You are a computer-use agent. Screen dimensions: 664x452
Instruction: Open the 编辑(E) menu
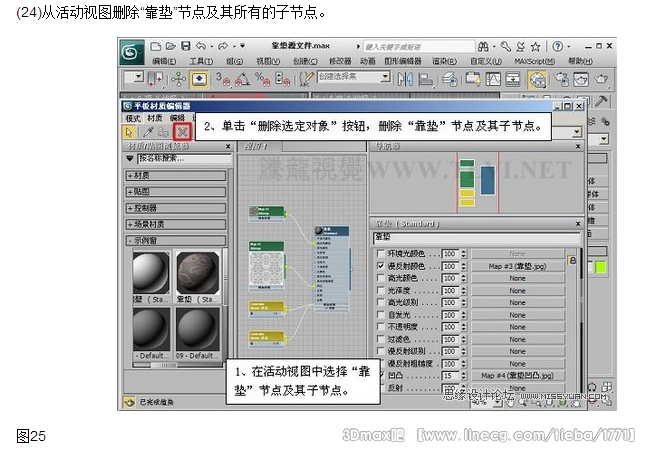point(164,61)
